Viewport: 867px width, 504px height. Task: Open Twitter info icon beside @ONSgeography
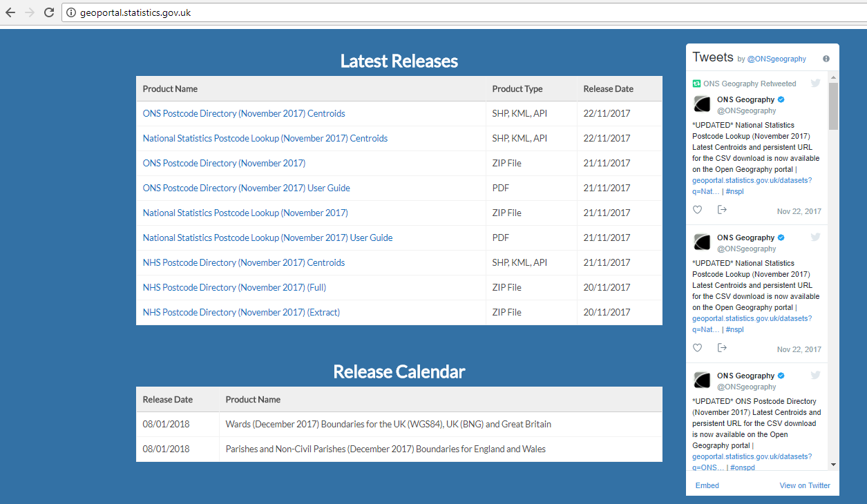coord(826,59)
